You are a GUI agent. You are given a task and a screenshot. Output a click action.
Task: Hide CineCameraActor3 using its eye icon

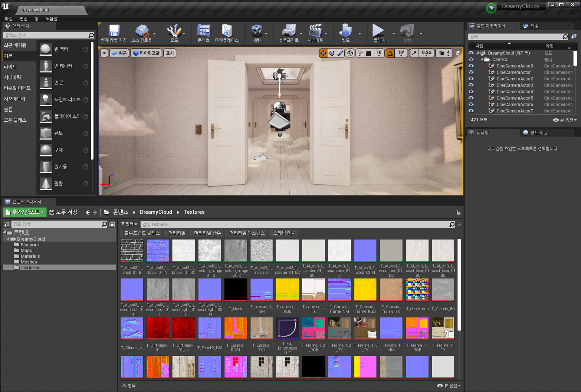471,85
